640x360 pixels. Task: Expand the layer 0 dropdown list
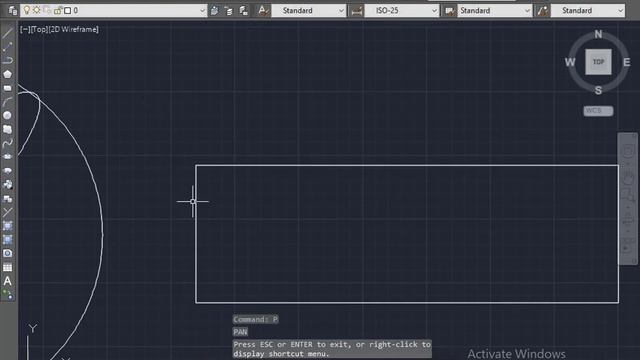tap(202, 11)
